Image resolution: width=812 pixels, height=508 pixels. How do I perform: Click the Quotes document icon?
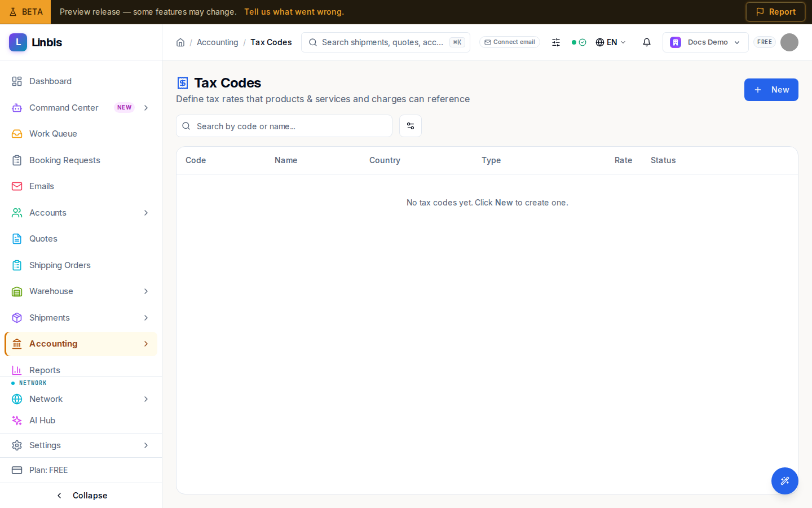[x=17, y=239]
